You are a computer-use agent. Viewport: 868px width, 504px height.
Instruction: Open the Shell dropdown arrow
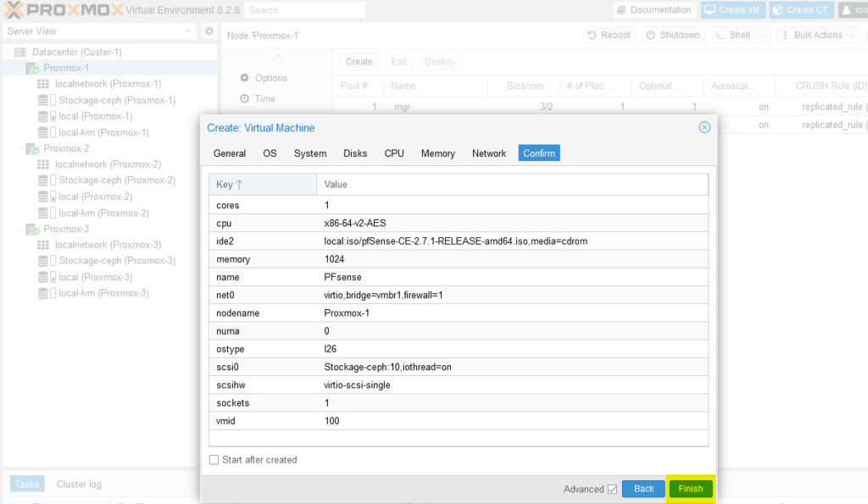point(762,36)
